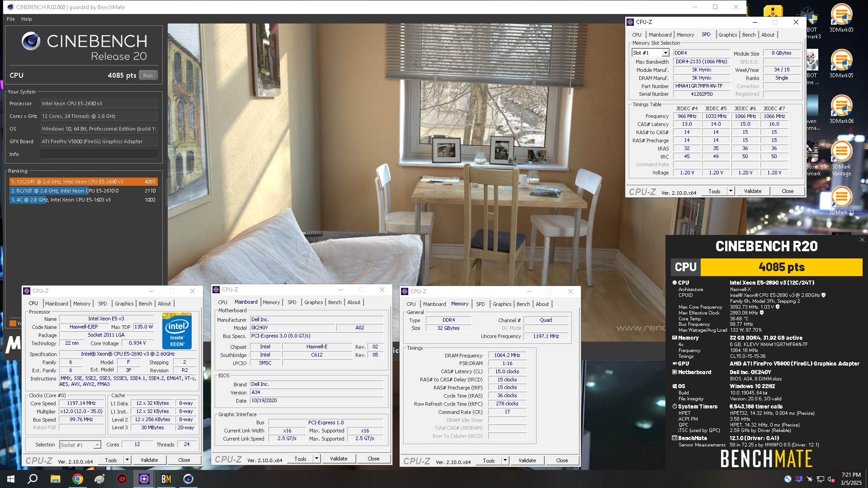Screen dimensions: 868x488
Task: Click the DRAM Frequency value 1064.2 MHz
Action: pyautogui.click(x=507, y=356)
